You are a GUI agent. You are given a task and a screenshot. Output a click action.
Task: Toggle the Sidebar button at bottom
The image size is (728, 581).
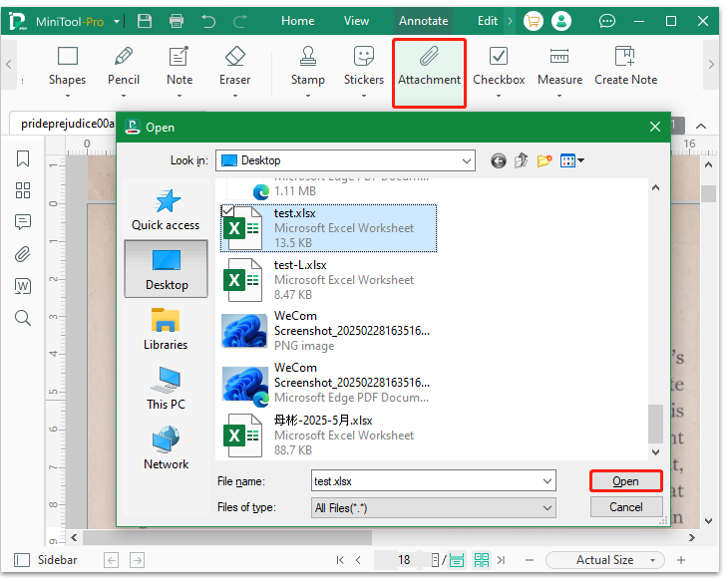46,560
